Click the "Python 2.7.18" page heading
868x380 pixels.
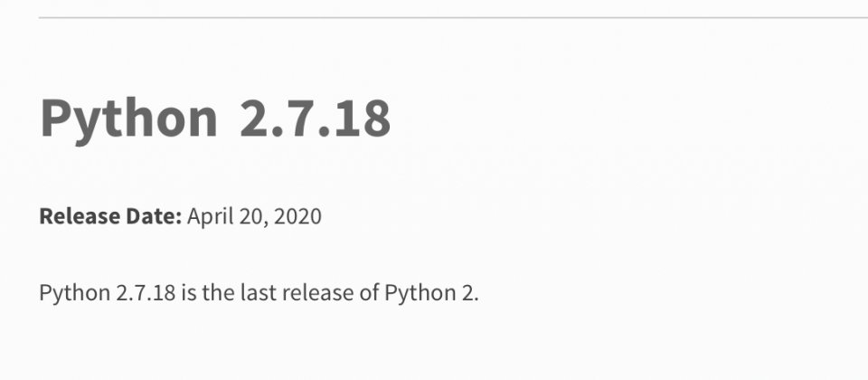pyautogui.click(x=215, y=119)
